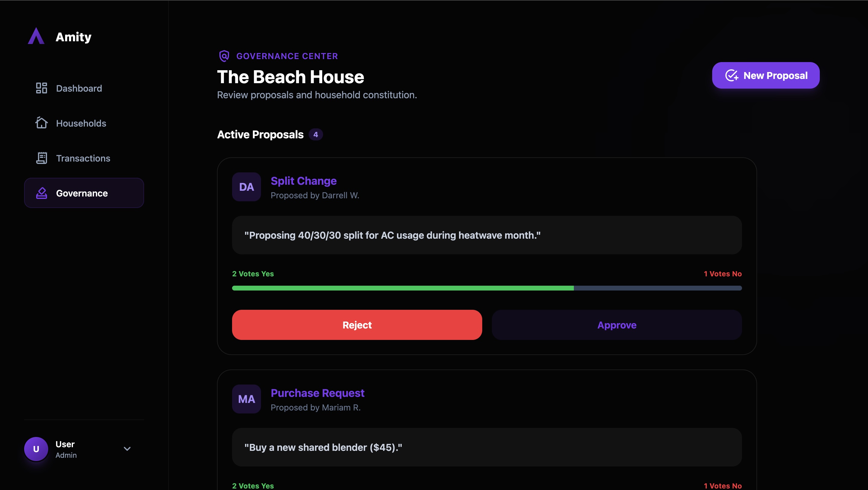This screenshot has width=868, height=490.
Task: Open the User Admin profile menu
Action: pos(66,449)
